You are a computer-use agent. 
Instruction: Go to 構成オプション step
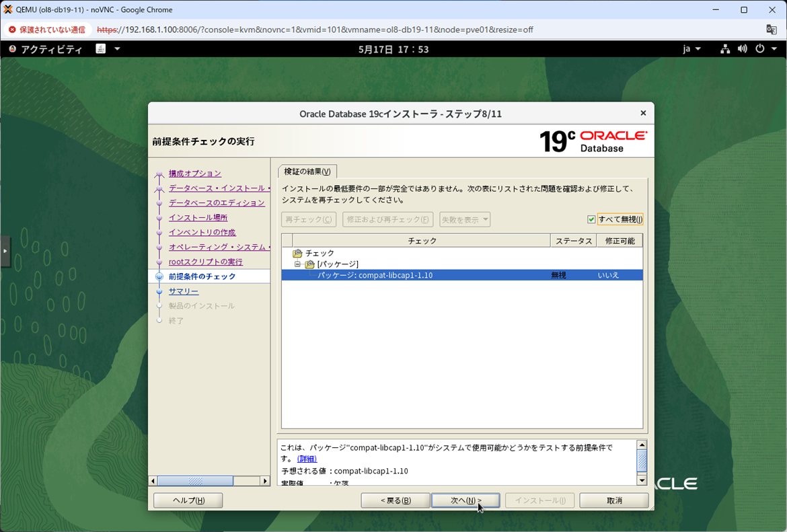tap(195, 173)
